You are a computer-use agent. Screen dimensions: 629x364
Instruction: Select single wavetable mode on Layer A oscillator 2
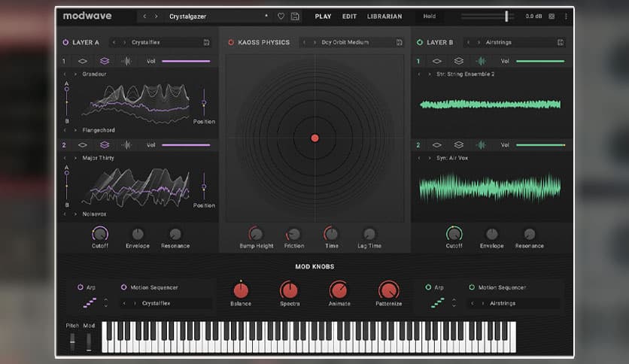[83, 145]
